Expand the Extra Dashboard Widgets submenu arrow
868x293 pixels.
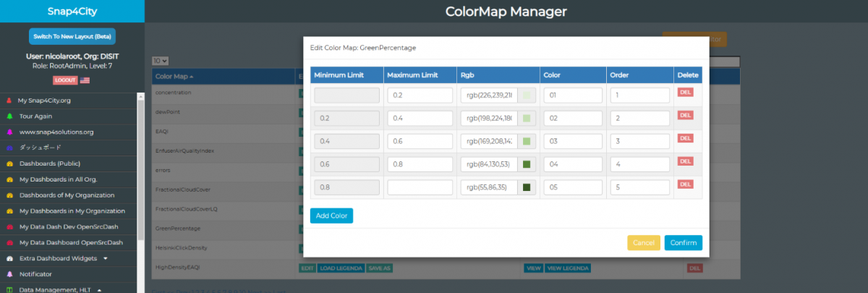click(x=106, y=258)
